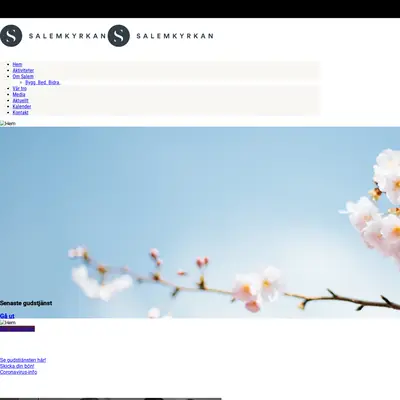Open the Aktuellt news link
Viewport: 400px width, 400px height.
tap(21, 100)
